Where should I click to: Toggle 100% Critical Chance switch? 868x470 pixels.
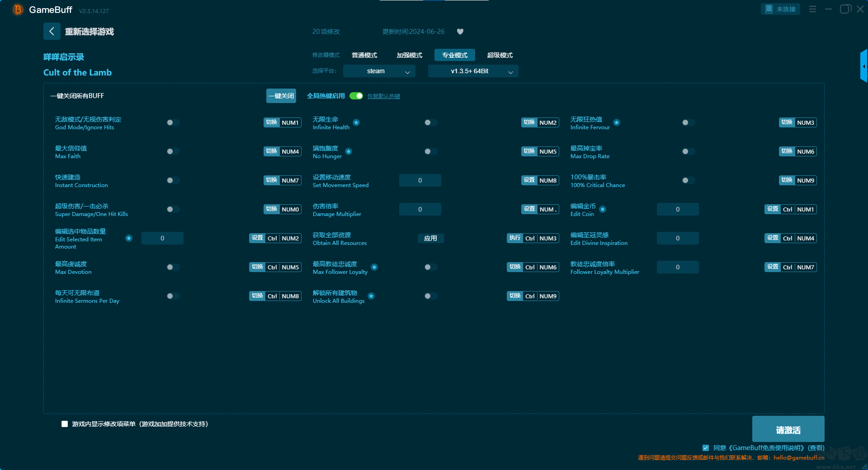tap(689, 180)
